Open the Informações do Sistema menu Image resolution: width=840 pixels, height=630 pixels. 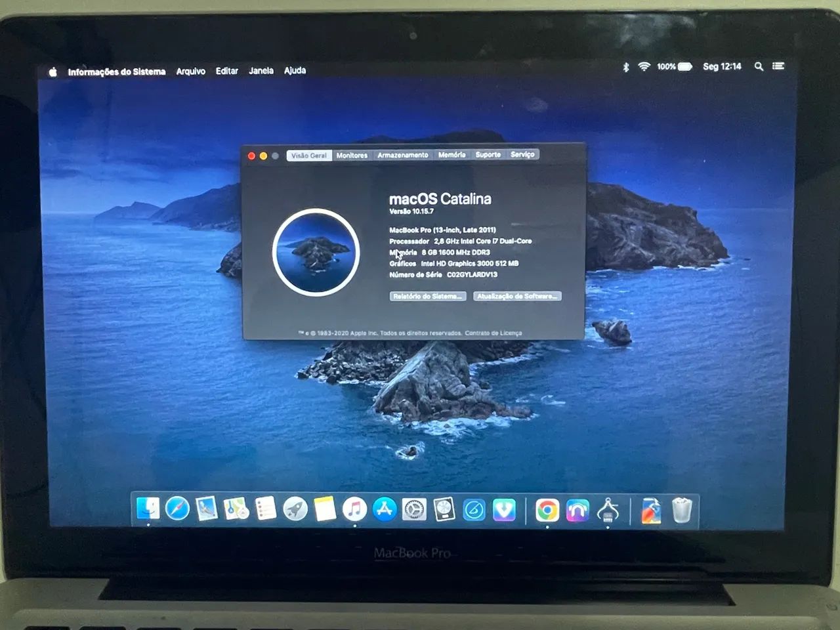click(117, 72)
